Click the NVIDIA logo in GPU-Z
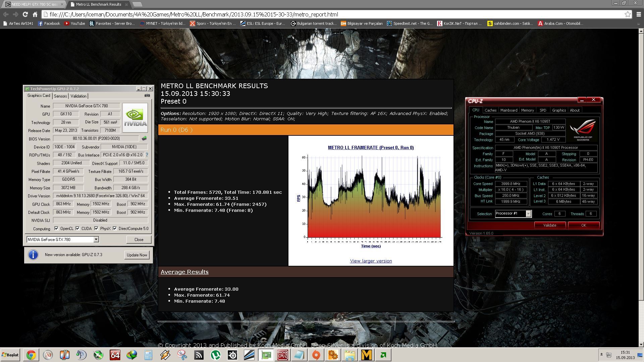The width and height of the screenshot is (644, 362). tap(135, 117)
